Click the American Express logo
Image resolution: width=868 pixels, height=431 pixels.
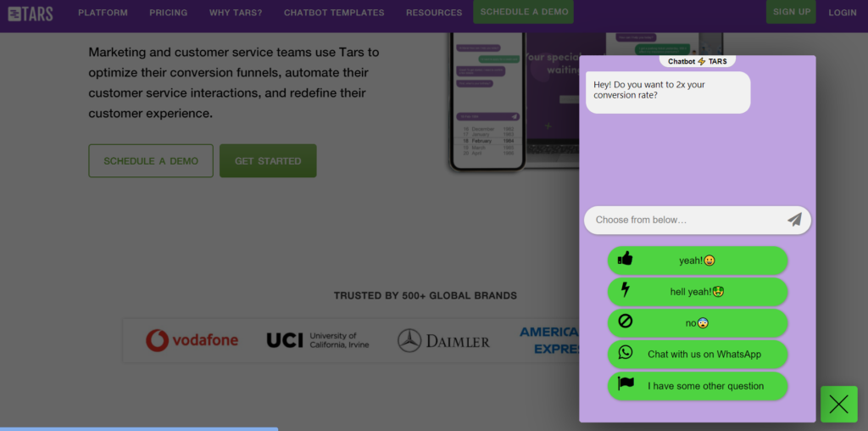[x=549, y=340]
